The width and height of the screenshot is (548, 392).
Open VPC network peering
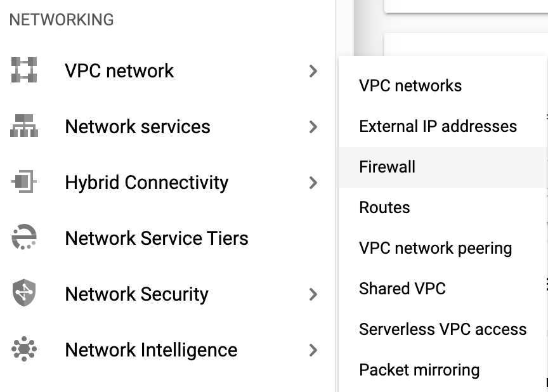click(436, 248)
